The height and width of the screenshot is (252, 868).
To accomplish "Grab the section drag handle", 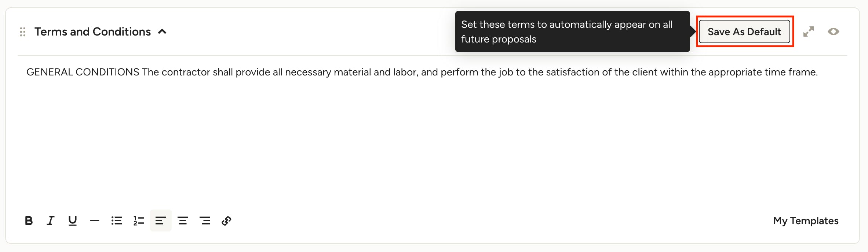I will (x=23, y=32).
